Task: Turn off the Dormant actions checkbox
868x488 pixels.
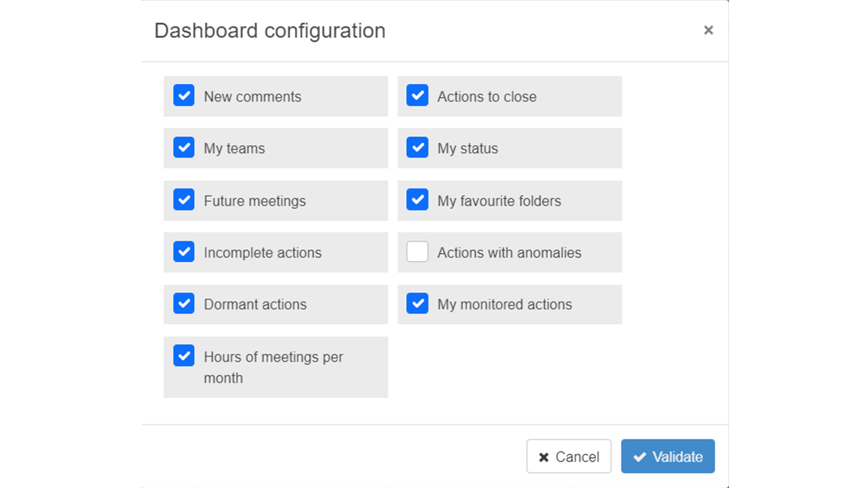Action: [184, 304]
